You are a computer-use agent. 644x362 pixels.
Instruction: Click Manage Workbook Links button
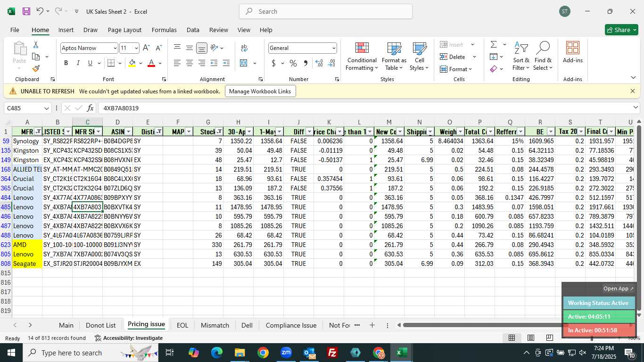260,91
